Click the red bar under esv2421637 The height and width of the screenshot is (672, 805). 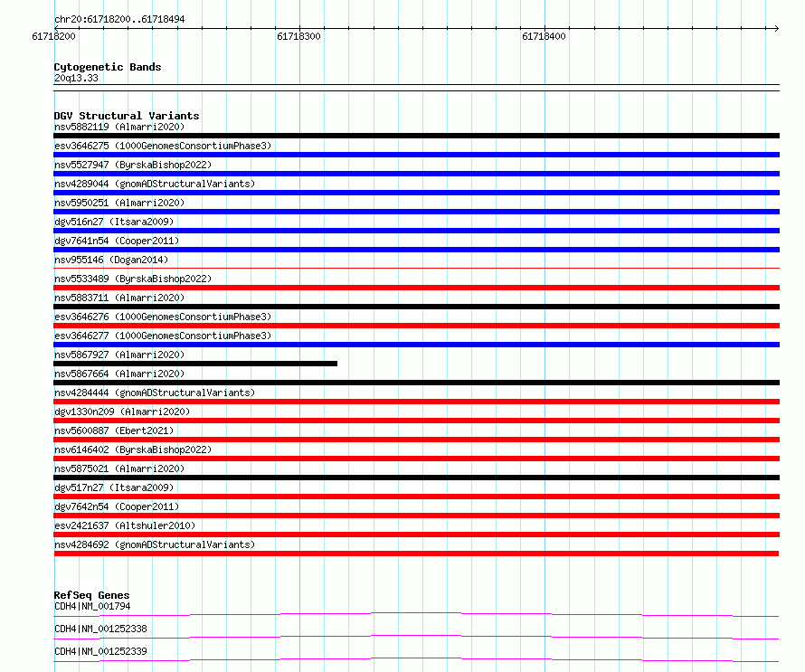(x=416, y=535)
